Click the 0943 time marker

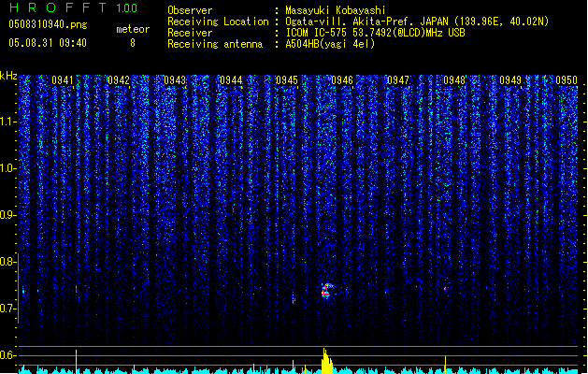(x=175, y=80)
